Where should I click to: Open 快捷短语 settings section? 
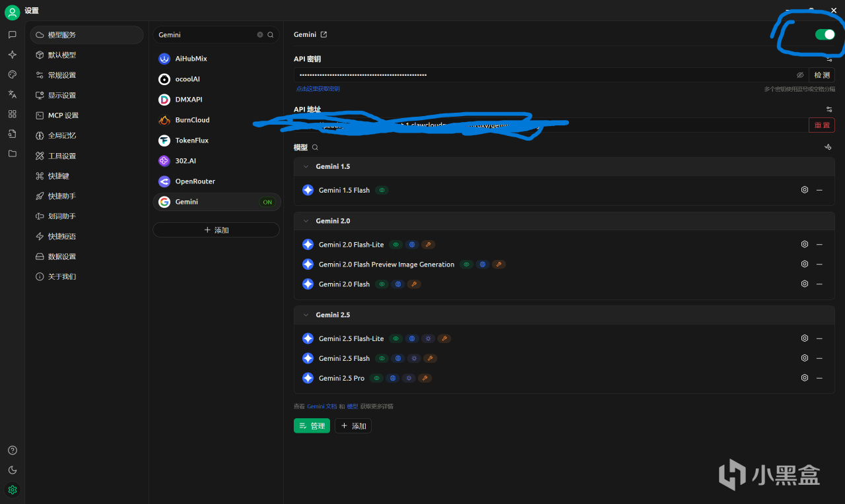click(x=86, y=236)
